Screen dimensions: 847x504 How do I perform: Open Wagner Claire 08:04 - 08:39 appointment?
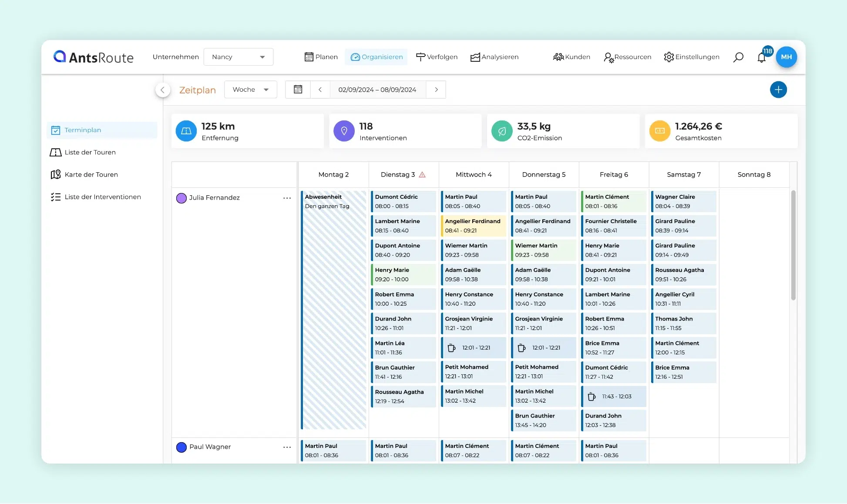point(684,201)
